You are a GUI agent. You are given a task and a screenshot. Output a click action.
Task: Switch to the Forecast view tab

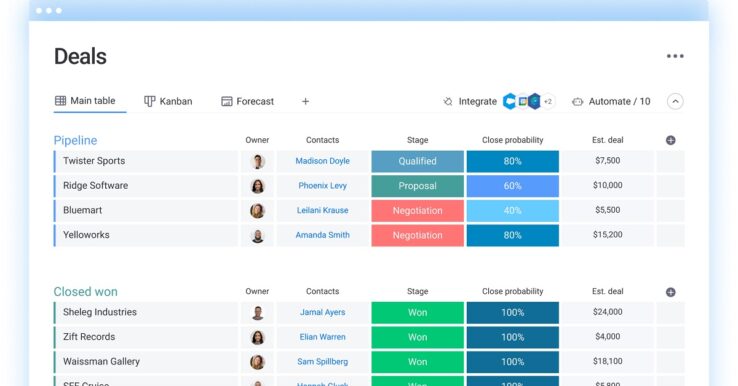tap(248, 101)
